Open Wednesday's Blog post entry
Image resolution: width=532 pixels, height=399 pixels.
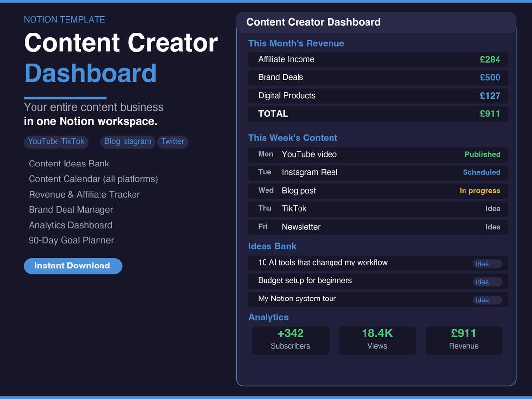[378, 191]
